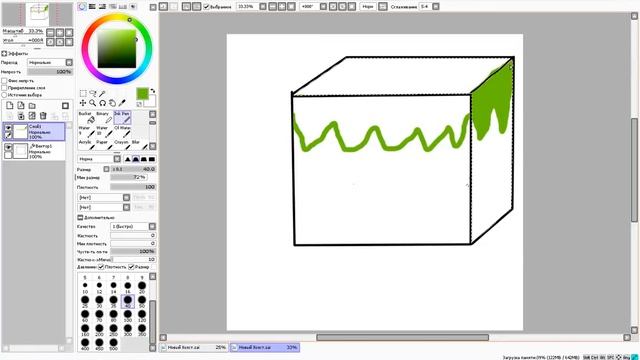Select the Вектор1 layer

pos(34,151)
